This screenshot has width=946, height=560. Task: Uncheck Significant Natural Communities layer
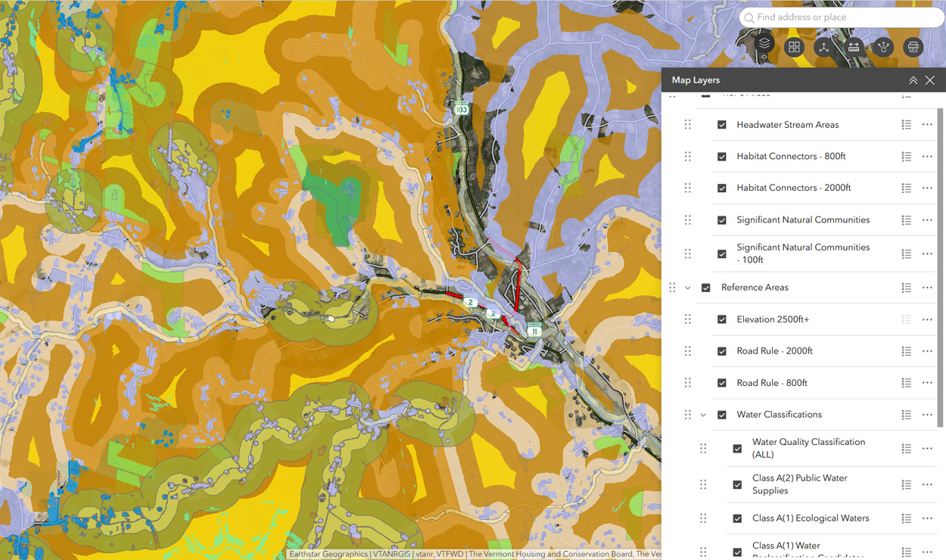click(722, 220)
